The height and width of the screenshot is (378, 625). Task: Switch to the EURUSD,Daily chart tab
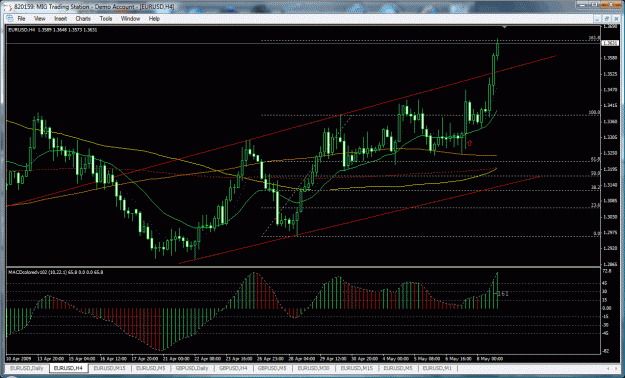coord(27,368)
